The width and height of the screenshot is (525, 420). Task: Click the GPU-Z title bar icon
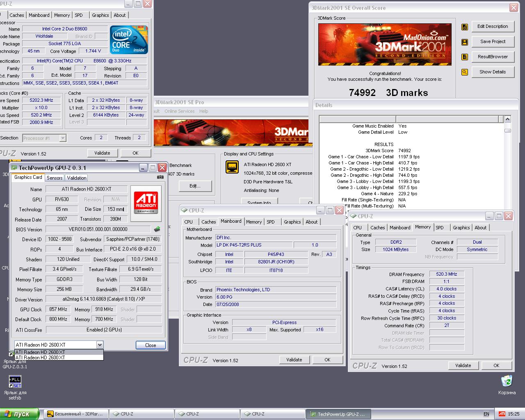(x=14, y=167)
